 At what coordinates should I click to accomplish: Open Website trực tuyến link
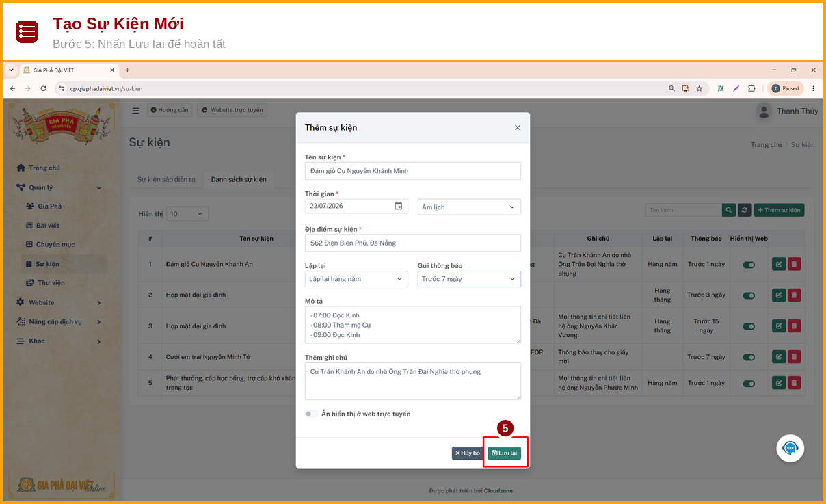[x=232, y=110]
